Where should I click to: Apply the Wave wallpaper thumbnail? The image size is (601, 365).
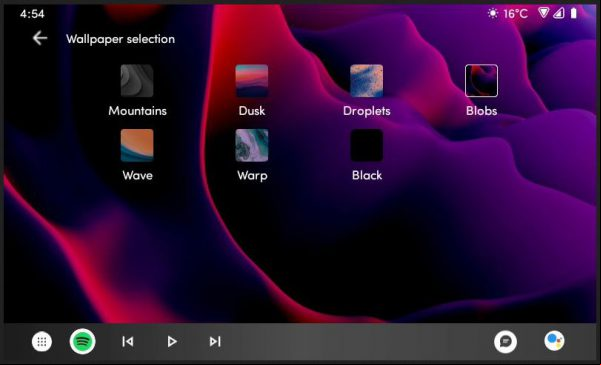coord(137,145)
